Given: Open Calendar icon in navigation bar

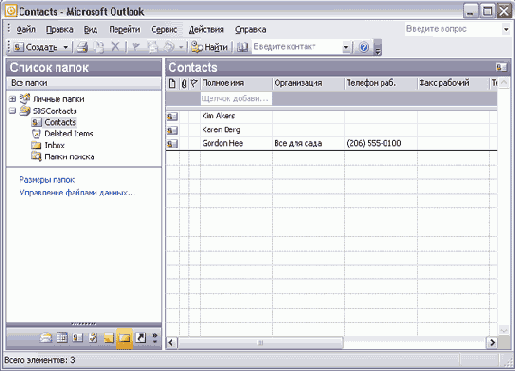Looking at the screenshot, I should 62,338.
